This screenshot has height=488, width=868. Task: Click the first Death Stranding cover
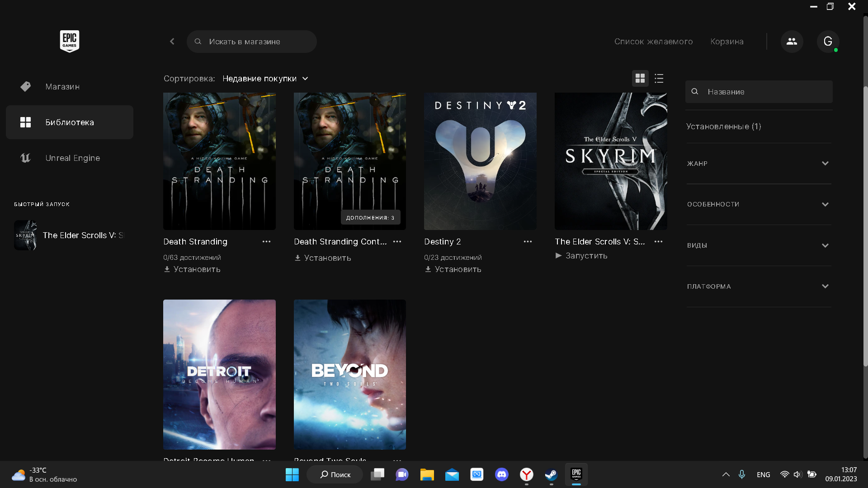(219, 161)
